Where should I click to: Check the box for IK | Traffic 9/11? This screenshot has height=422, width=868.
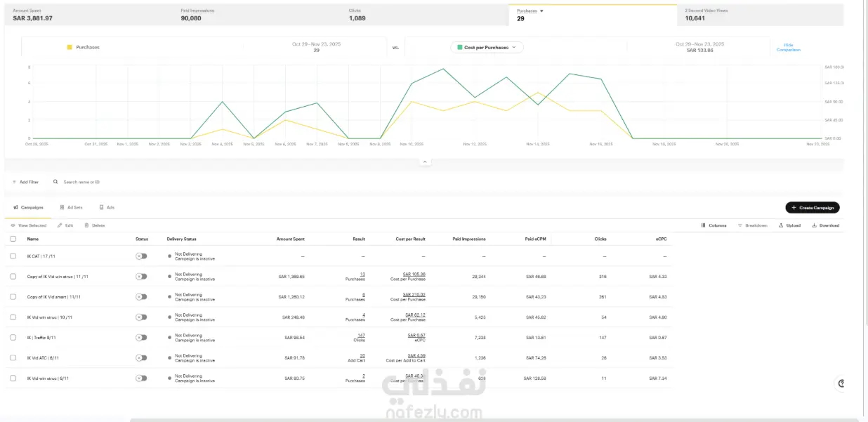point(13,338)
